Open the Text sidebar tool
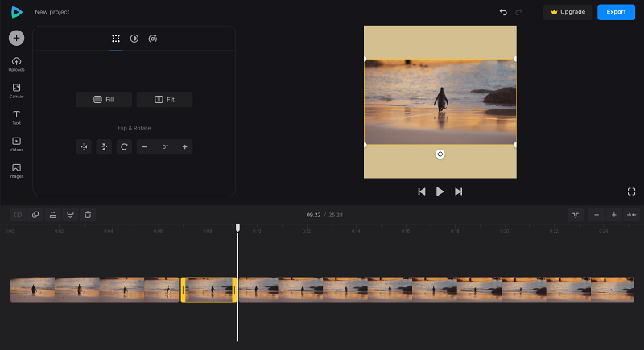Viewport: 644px width, 350px height. (x=16, y=117)
